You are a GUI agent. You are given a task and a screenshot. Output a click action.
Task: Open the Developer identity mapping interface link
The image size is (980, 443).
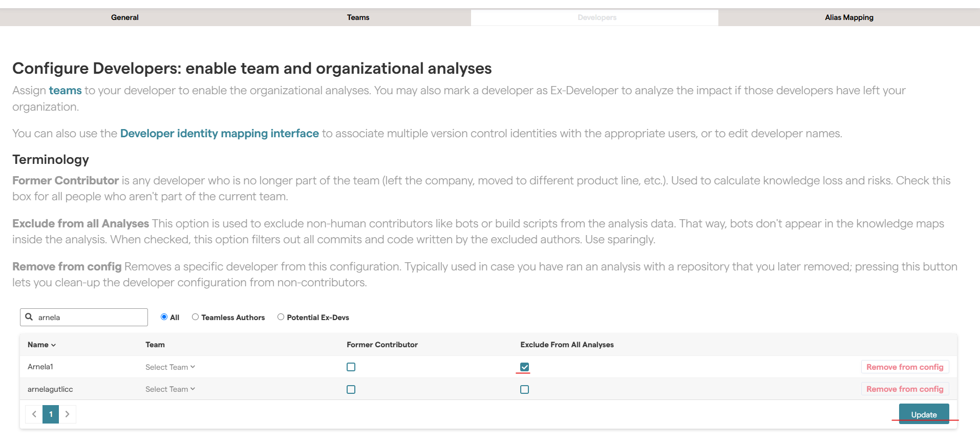point(219,134)
